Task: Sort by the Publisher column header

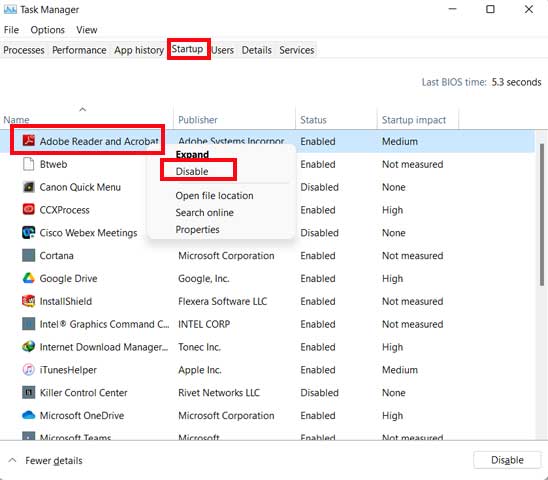Action: tap(198, 120)
